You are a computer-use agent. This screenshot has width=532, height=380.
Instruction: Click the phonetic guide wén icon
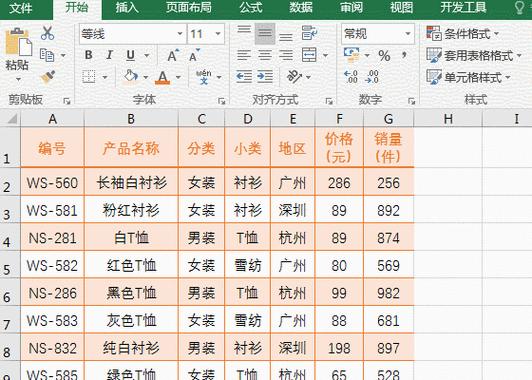204,77
